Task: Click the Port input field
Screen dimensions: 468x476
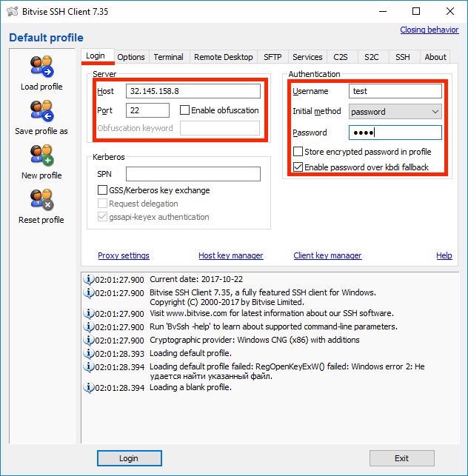Action: (147, 110)
